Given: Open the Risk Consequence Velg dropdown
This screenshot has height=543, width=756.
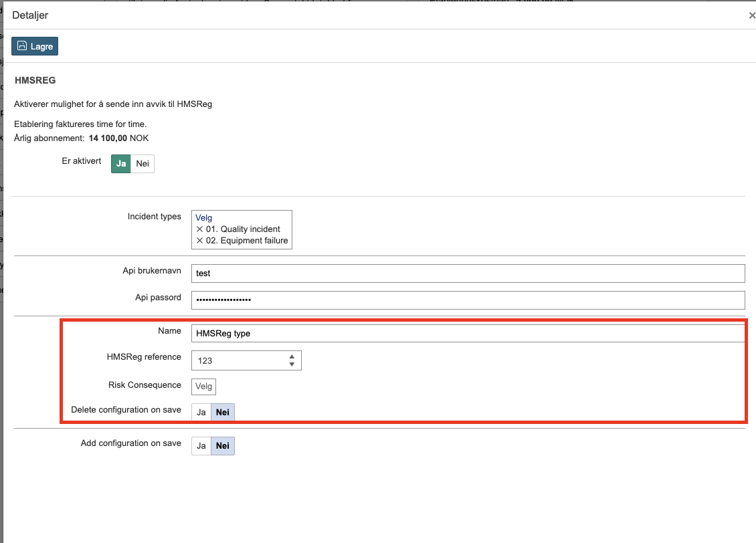Looking at the screenshot, I should tap(203, 387).
